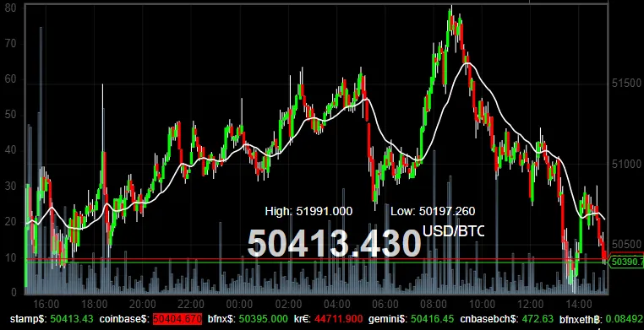This screenshot has width=644, height=330.
Task: Click the 30 volume axis label
Action: (11, 187)
